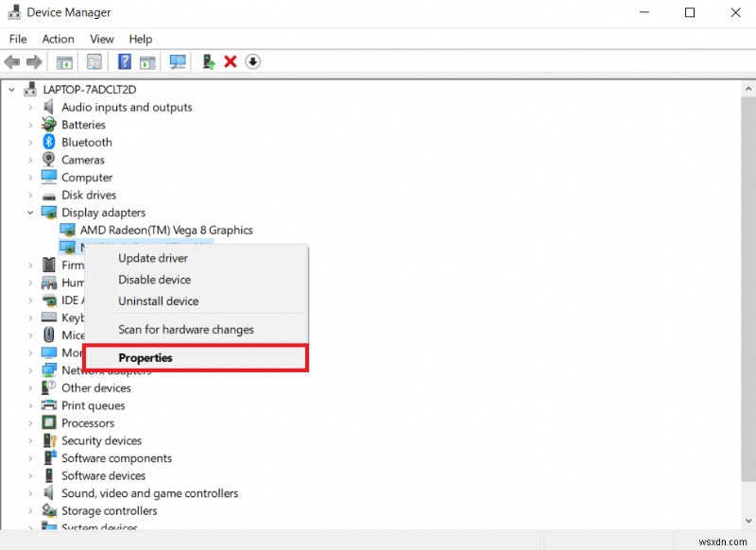Toggle the console tree panel icon
756x550 pixels.
pos(63,61)
